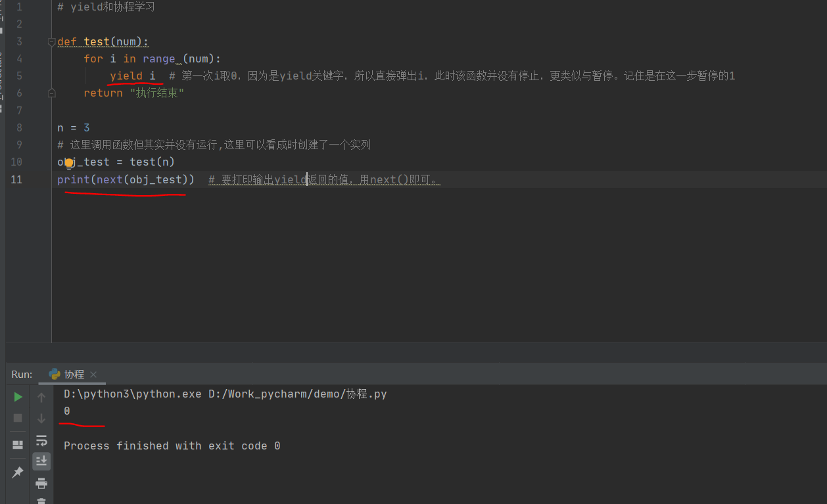The height and width of the screenshot is (504, 827).
Task: Click gutter line number 7
Action: [x=18, y=110]
